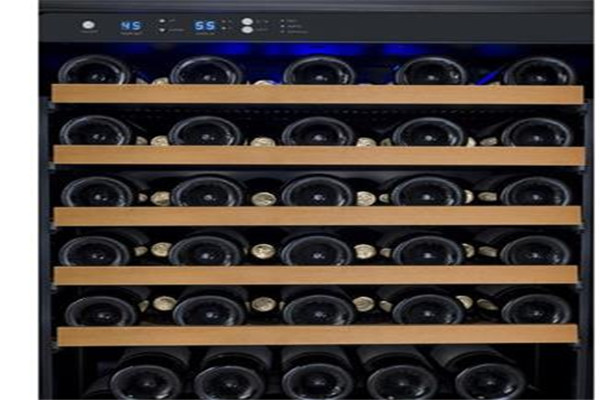This screenshot has height=400, width=600.
Task: Select the center bottle on the third shelf
Action: tap(316, 191)
